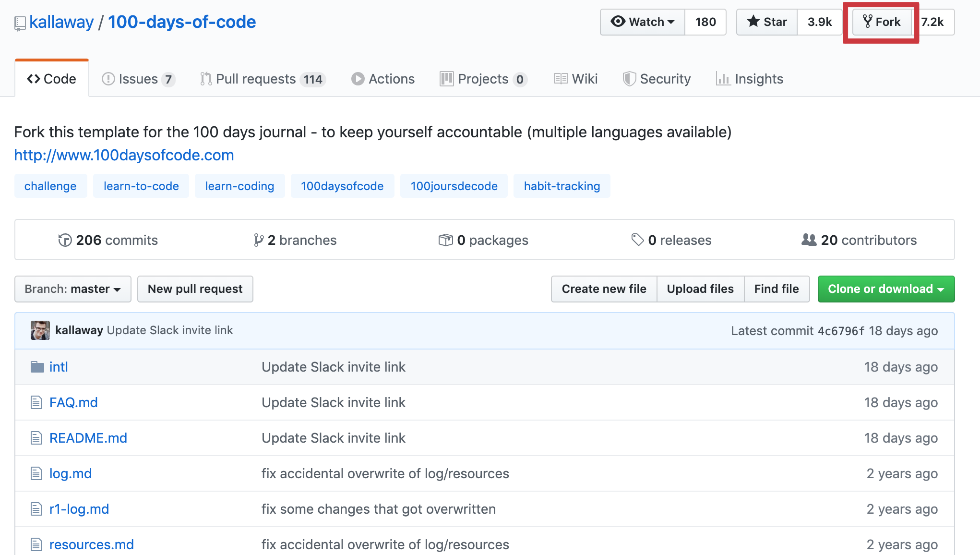
Task: Click the Find file button
Action: coord(777,289)
